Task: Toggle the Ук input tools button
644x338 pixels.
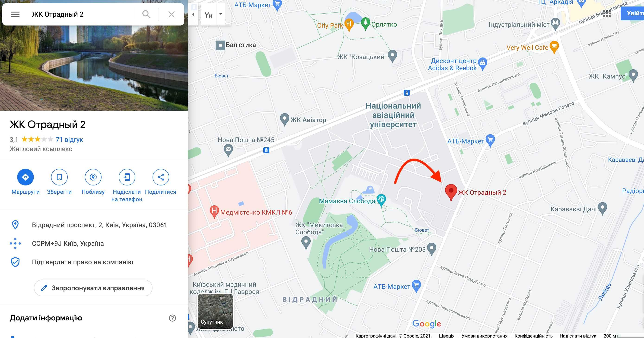Action: tap(208, 15)
